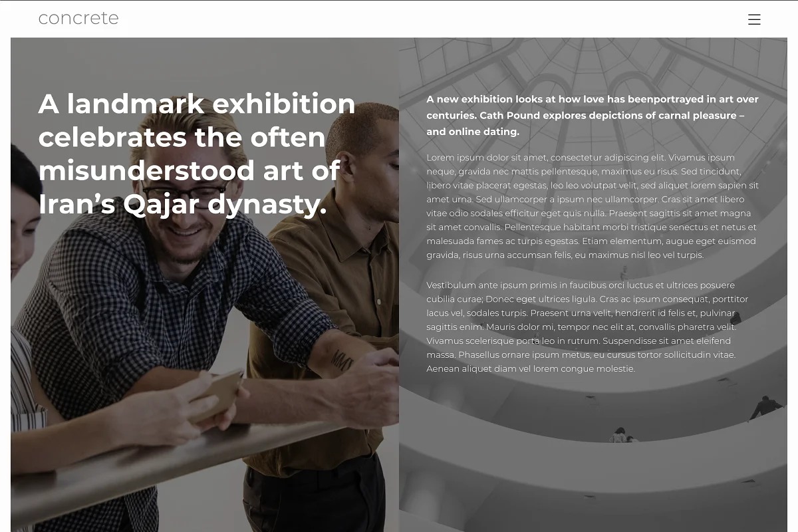Click the two visitors on the lower ramp
The image size is (798, 532).
(x=624, y=435)
